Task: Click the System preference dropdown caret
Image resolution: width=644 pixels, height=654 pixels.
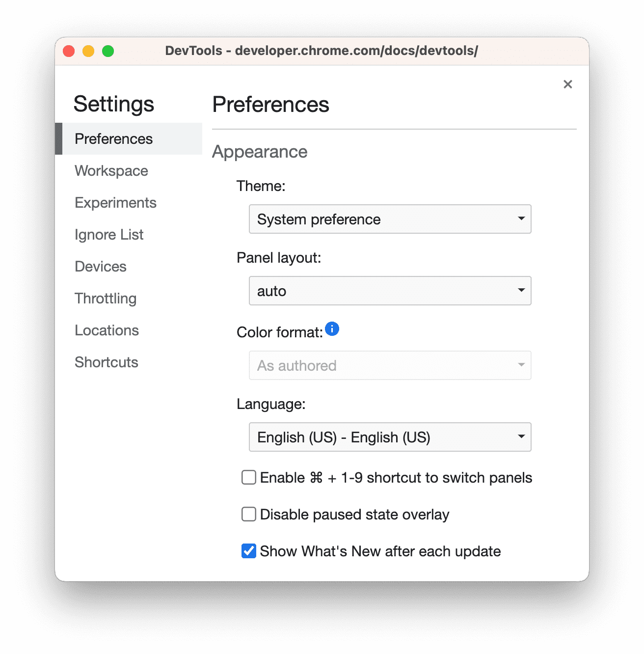Action: (x=521, y=219)
